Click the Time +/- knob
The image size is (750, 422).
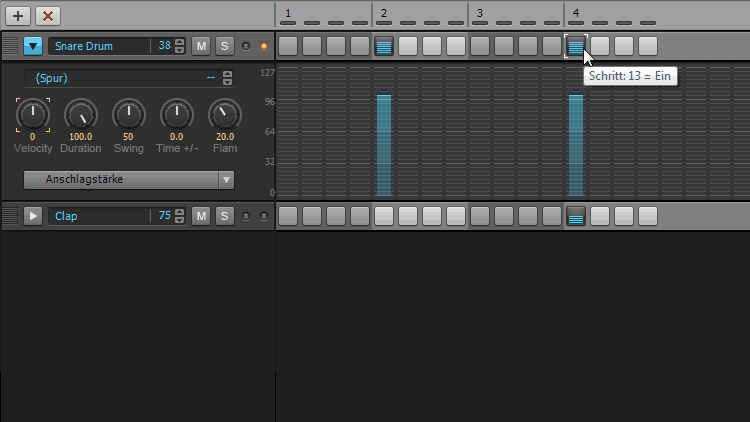(176, 115)
